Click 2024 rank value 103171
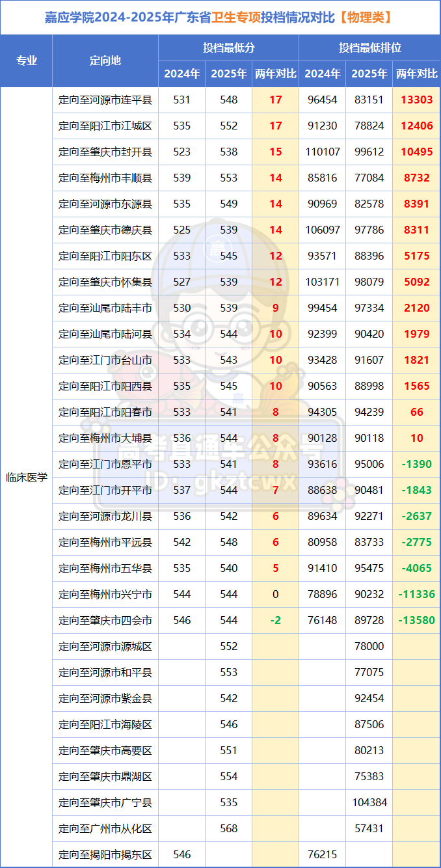 323,282
